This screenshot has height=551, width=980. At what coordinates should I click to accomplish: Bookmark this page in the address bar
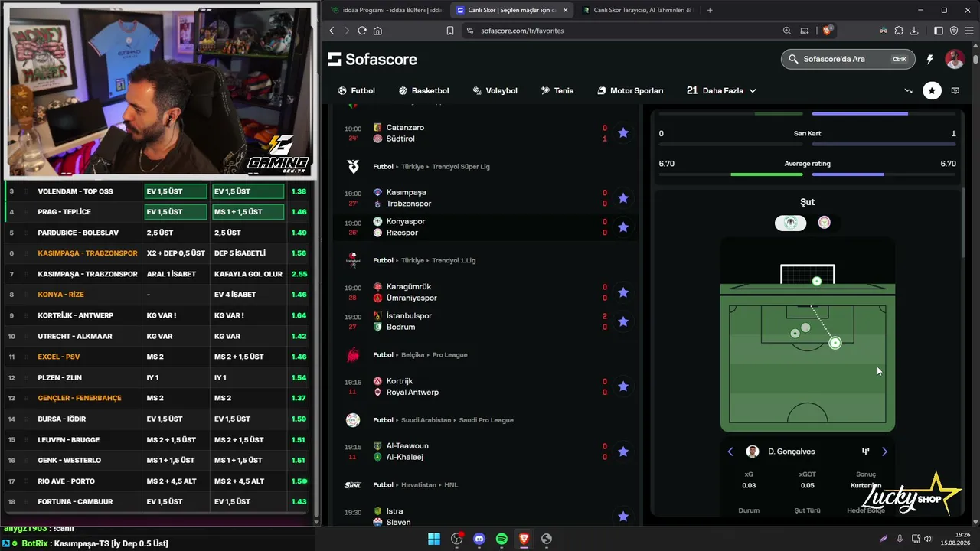pyautogui.click(x=450, y=31)
